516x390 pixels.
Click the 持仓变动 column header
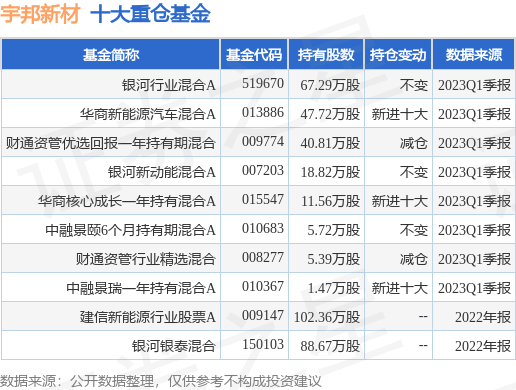pos(398,55)
